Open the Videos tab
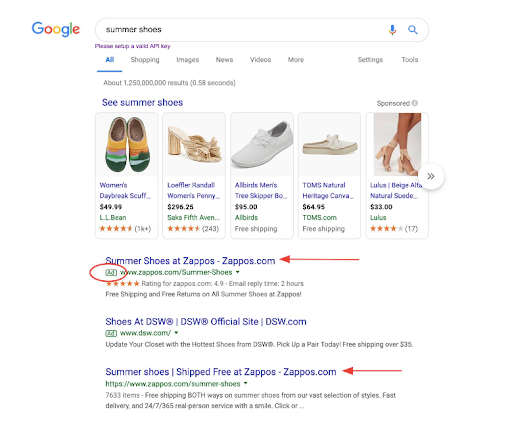This screenshot has height=422, width=512. point(260,60)
